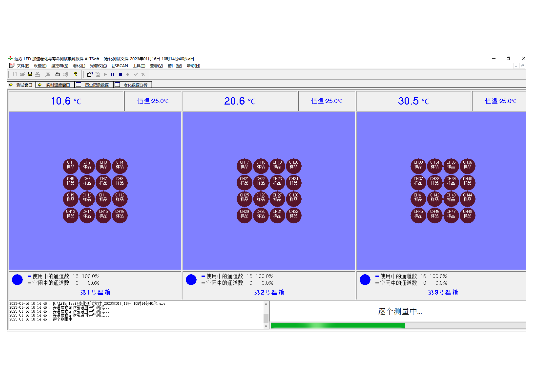Select the leftmost tab with the yellow icon
The width and height of the screenshot is (540, 380).
pos(21,85)
